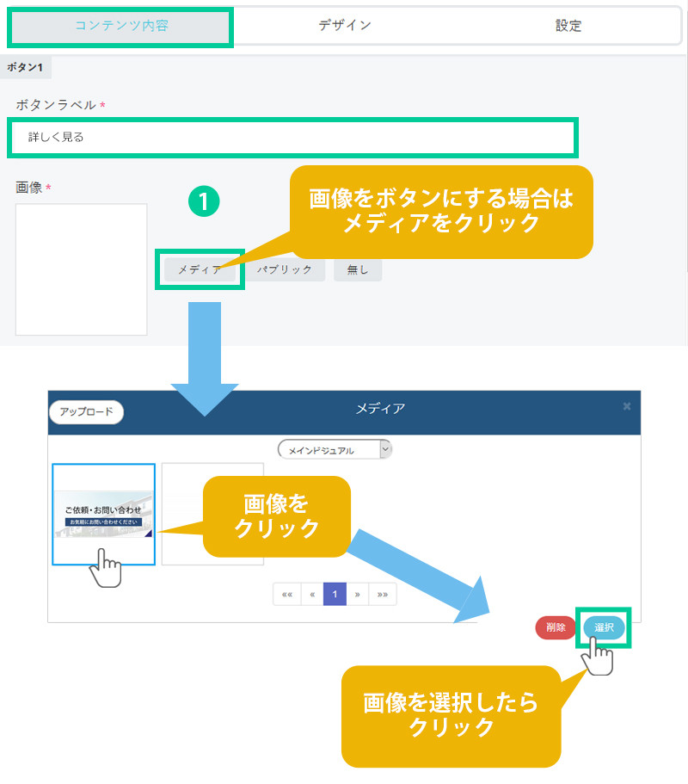Expand the メインビジュアル category dropdown
This screenshot has width=688, height=784.
[x=335, y=449]
